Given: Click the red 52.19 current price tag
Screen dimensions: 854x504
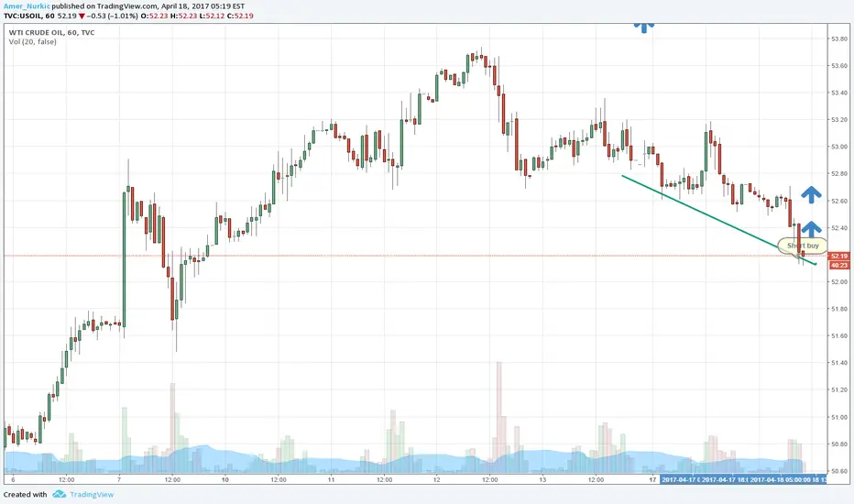Looking at the screenshot, I should (838, 256).
